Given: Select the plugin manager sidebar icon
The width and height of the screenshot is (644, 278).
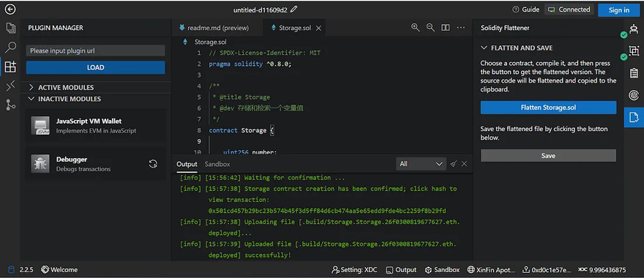Looking at the screenshot, I should [10, 67].
